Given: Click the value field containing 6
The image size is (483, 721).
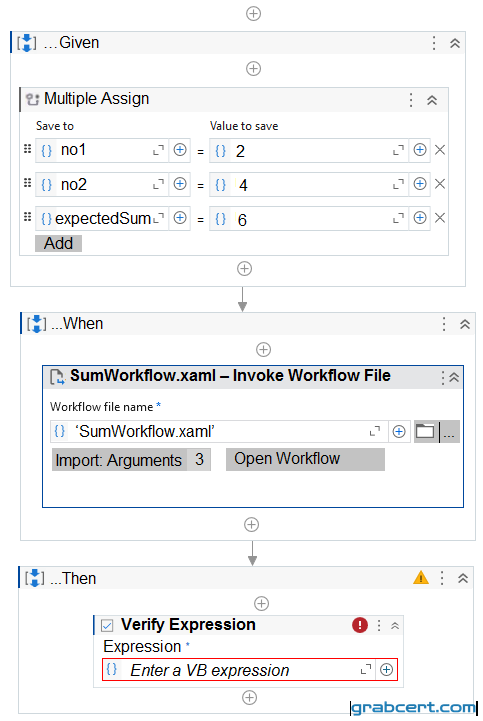Looking at the screenshot, I should tap(308, 218).
